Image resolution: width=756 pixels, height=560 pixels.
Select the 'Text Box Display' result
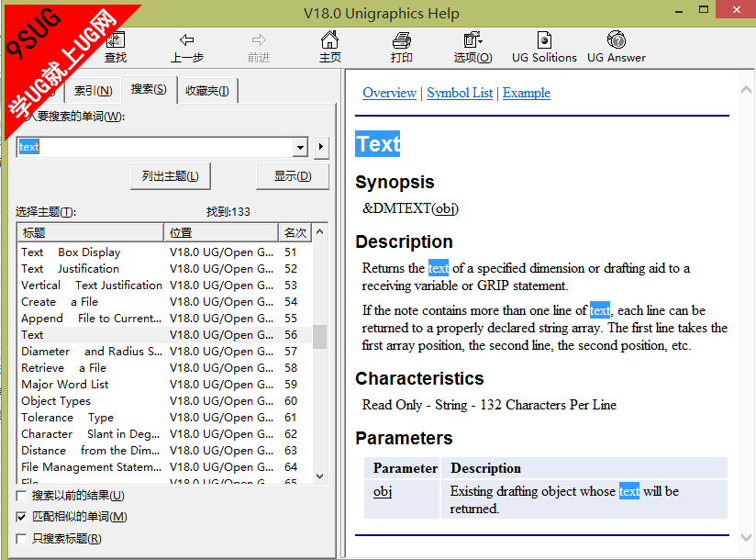[165, 252]
